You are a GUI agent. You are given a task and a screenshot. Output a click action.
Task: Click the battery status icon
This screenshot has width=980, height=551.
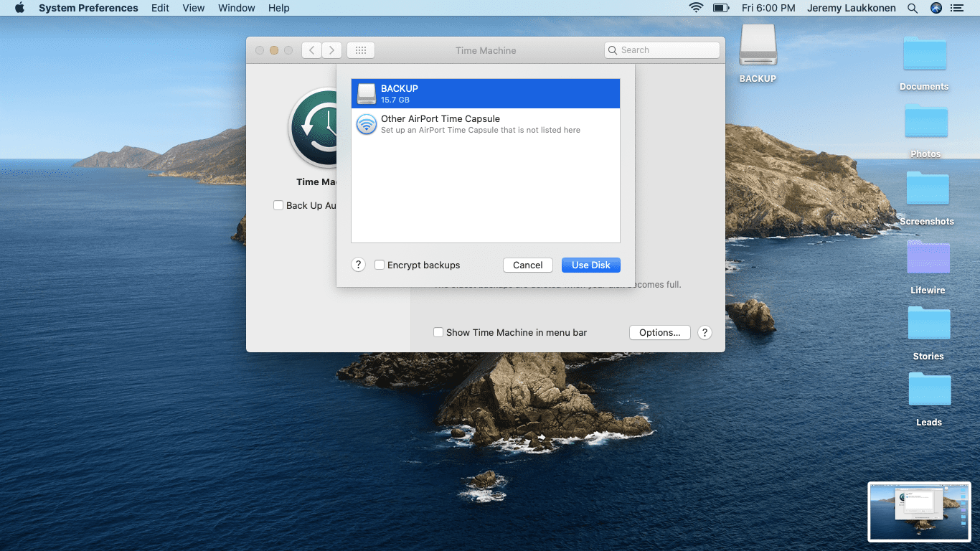[x=721, y=8]
